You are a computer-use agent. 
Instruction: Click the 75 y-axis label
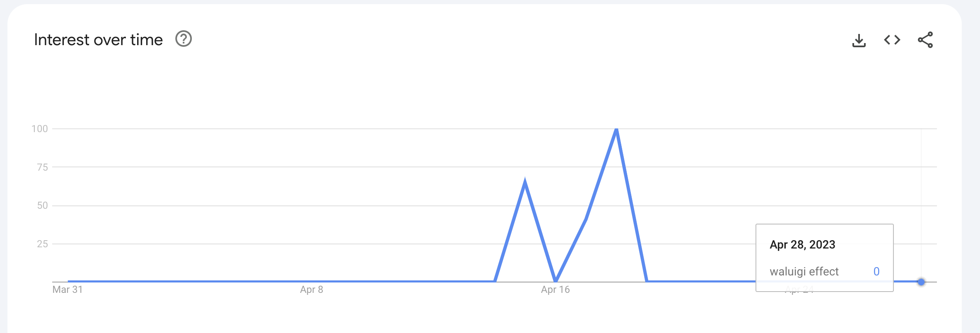click(x=42, y=167)
